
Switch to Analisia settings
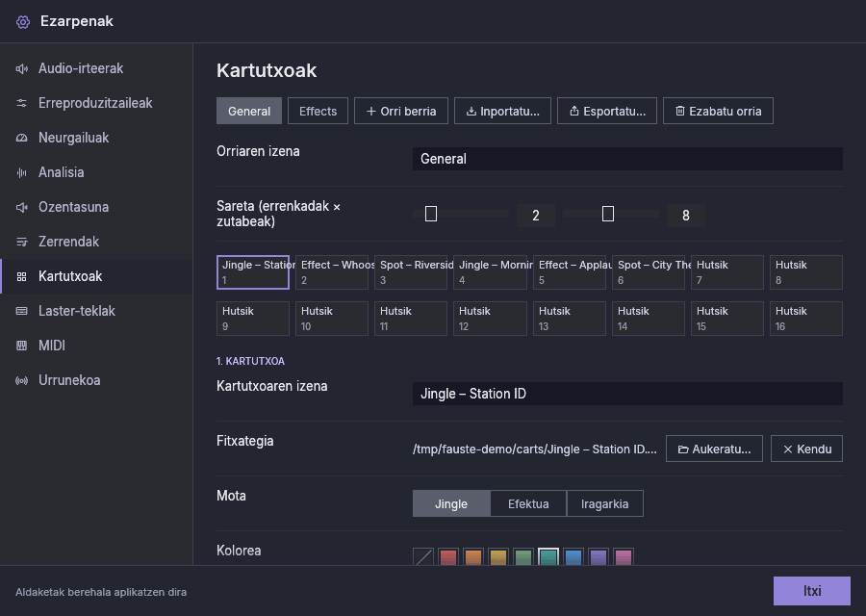click(x=96, y=173)
